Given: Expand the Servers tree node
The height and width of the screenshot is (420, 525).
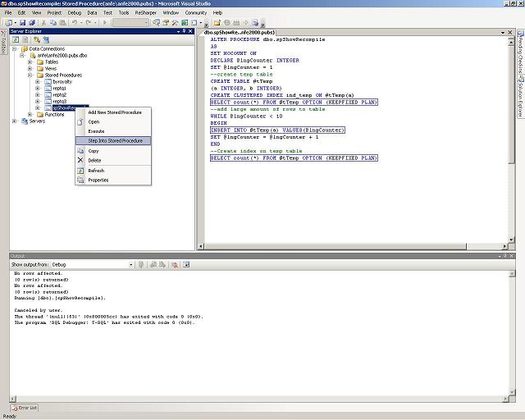Looking at the screenshot, I should [x=15, y=121].
